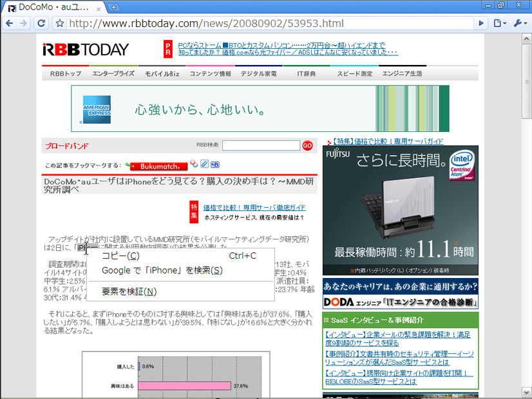This screenshot has height=399, width=532.
Task: Reload the page with the refresh icon
Action: point(41,23)
